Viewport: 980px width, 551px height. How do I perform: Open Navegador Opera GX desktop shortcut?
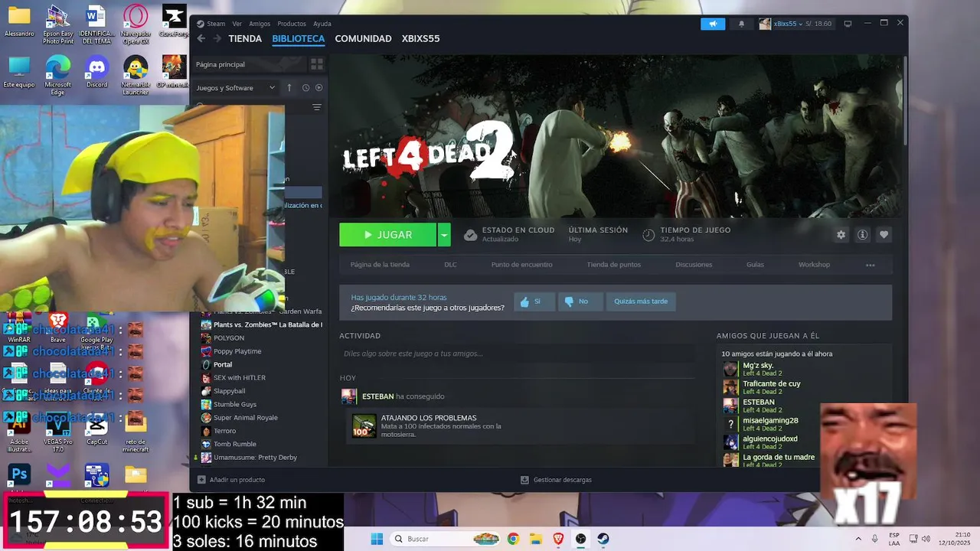coord(136,24)
